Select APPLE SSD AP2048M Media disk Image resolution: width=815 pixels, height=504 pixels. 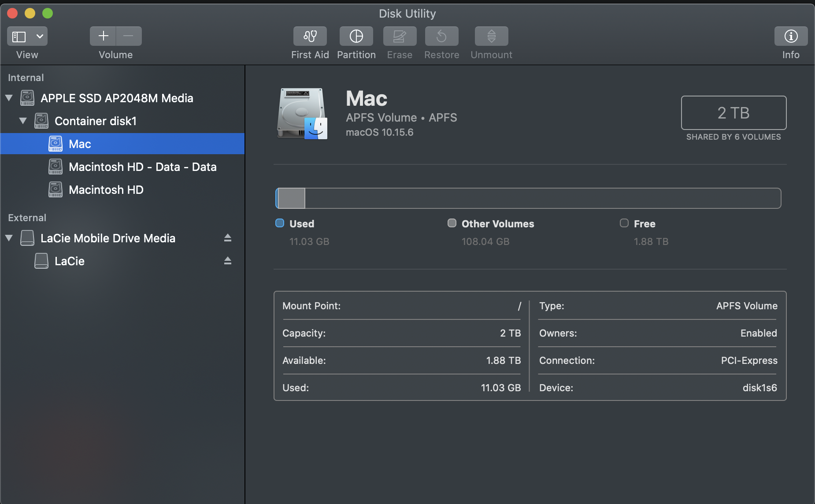[x=122, y=98]
